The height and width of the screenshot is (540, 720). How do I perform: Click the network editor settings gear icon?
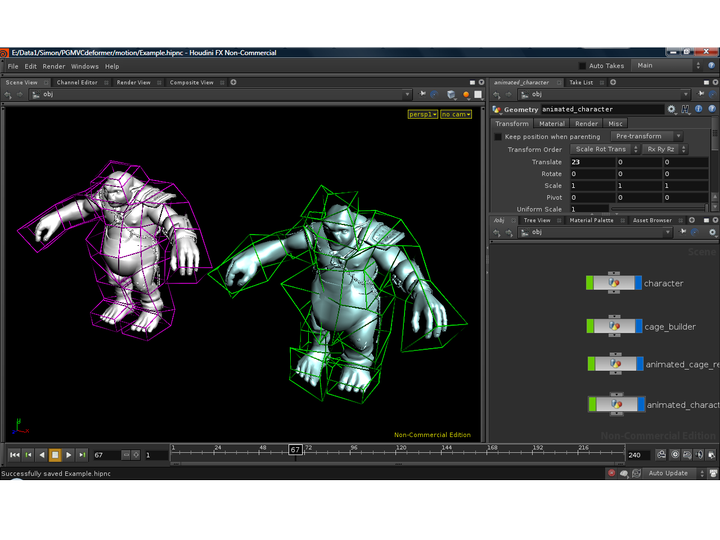tap(712, 232)
